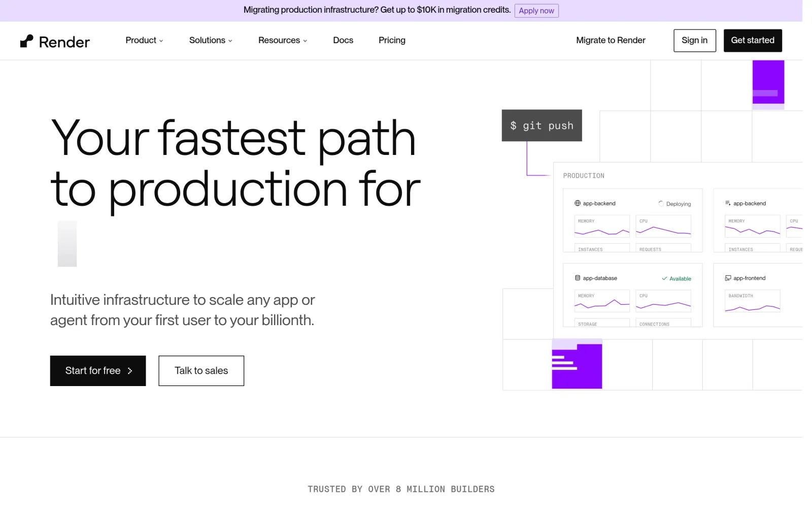The height and width of the screenshot is (508, 812).
Task: Click the database icon beside app-database
Action: (578, 278)
